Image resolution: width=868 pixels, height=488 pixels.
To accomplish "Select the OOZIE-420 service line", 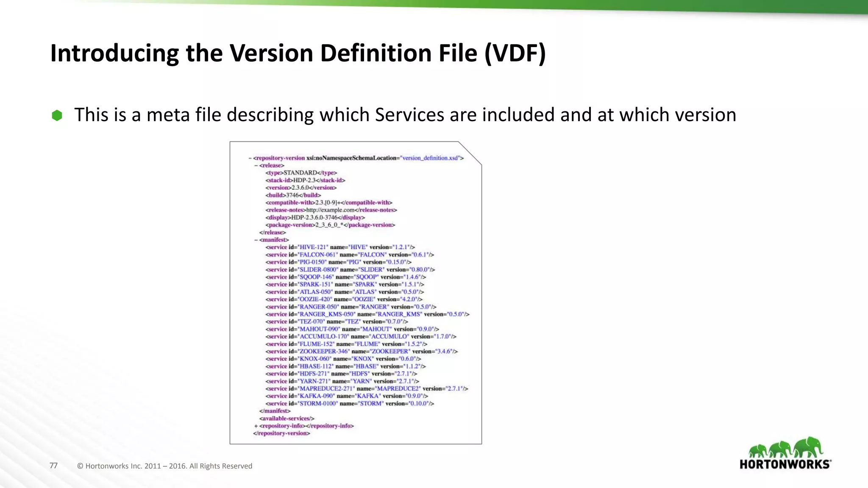I will tap(344, 299).
